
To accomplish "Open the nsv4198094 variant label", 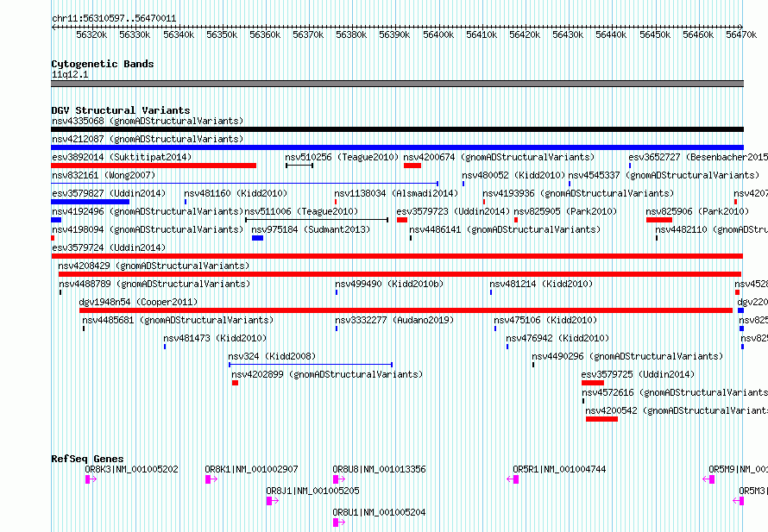I will pos(148,229).
